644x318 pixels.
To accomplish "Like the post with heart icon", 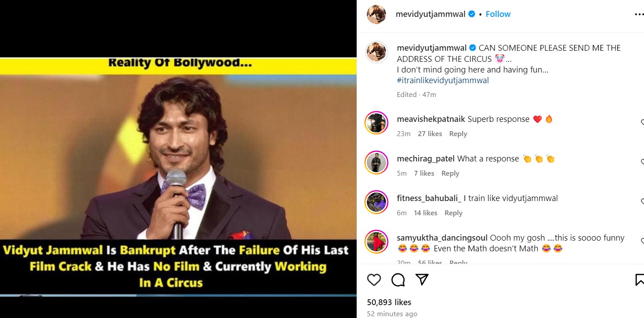I will click(374, 280).
